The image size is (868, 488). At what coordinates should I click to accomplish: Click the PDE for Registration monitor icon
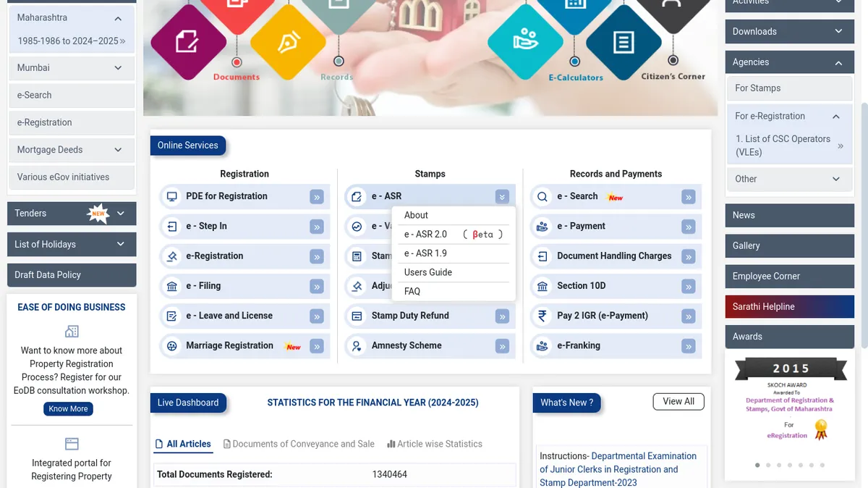(172, 196)
